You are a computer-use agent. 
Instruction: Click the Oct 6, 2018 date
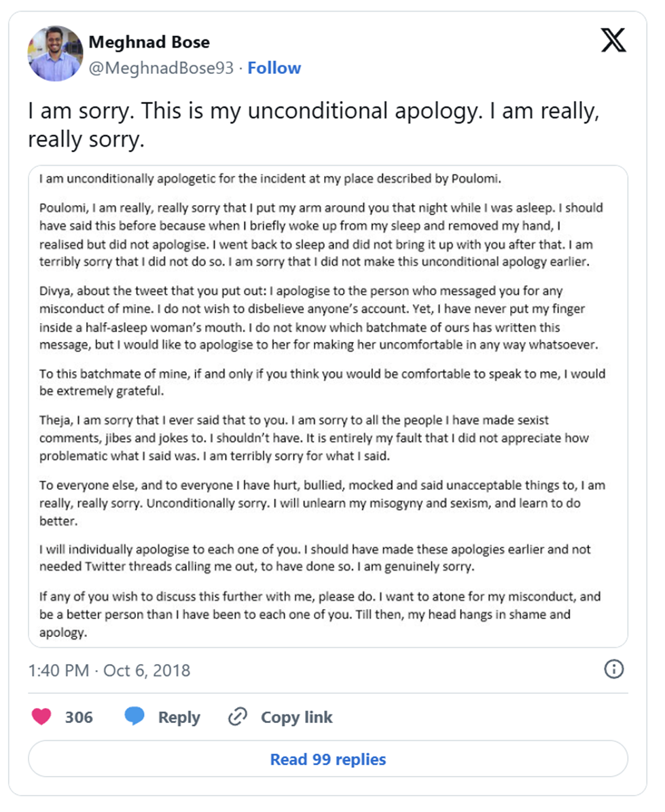pyautogui.click(x=146, y=671)
